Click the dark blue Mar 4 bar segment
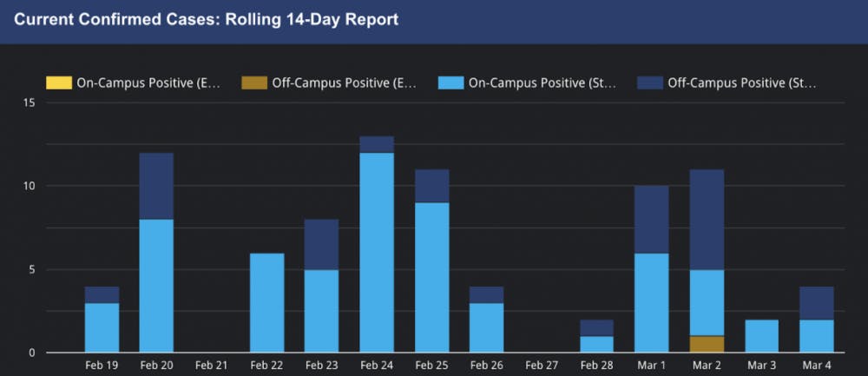The image size is (868, 376). [x=816, y=303]
